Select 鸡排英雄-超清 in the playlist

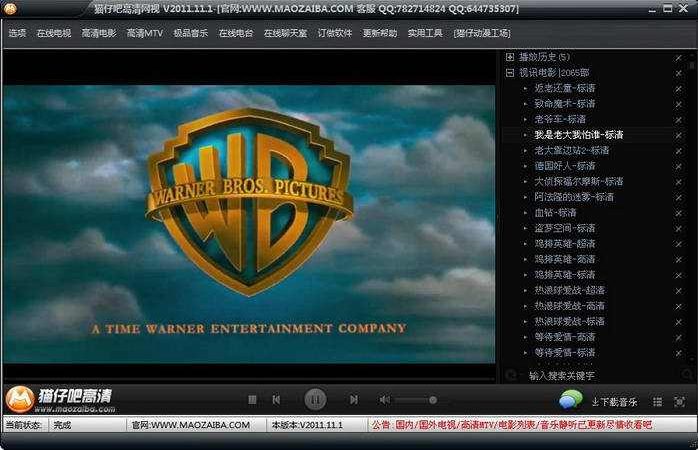coord(564,244)
